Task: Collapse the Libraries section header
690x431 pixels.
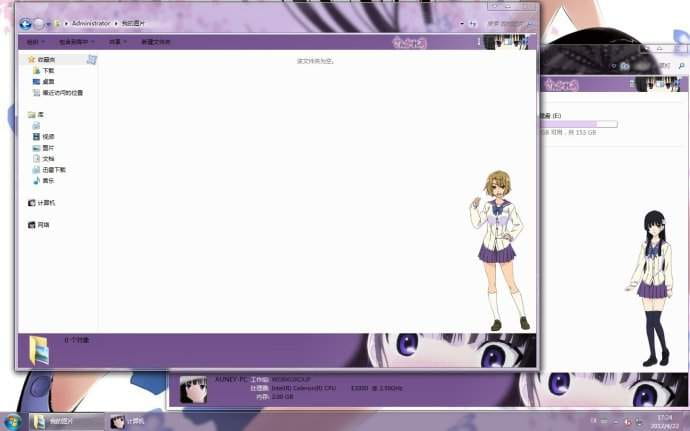Action: point(38,115)
